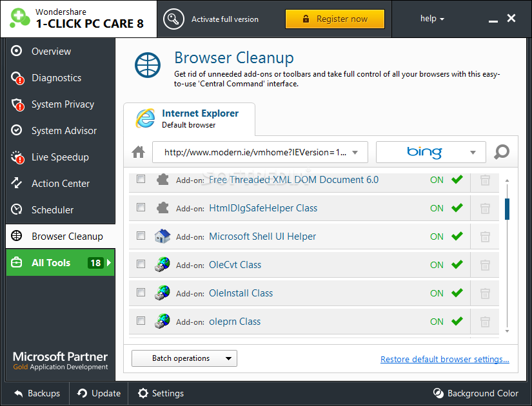This screenshot has height=406, width=532.
Task: Click the Update button
Action: coord(99,394)
